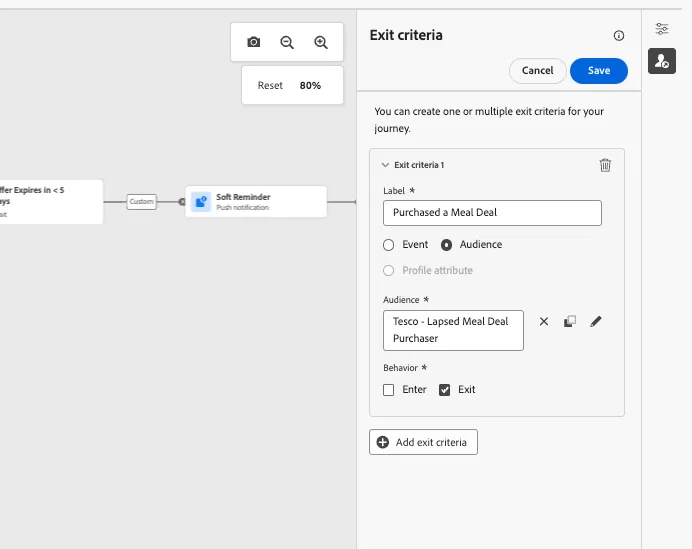
Task: Zoom out the journey canvas
Action: click(x=287, y=42)
